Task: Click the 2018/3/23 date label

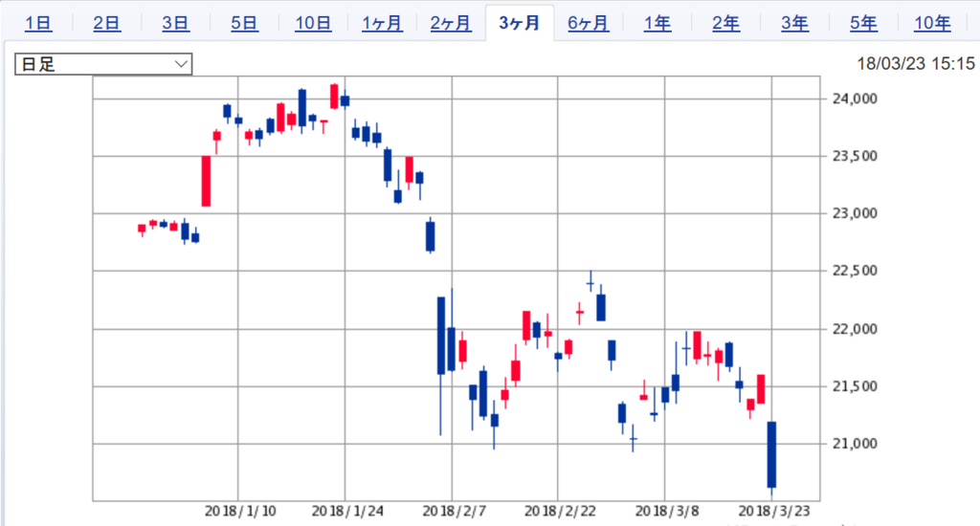Action: pyautogui.click(x=774, y=512)
